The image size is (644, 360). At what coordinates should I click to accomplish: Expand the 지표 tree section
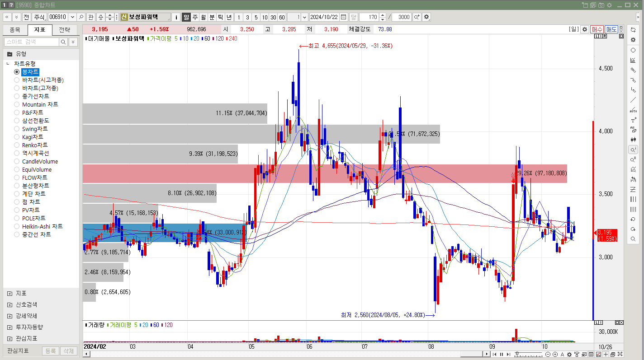click(9, 293)
